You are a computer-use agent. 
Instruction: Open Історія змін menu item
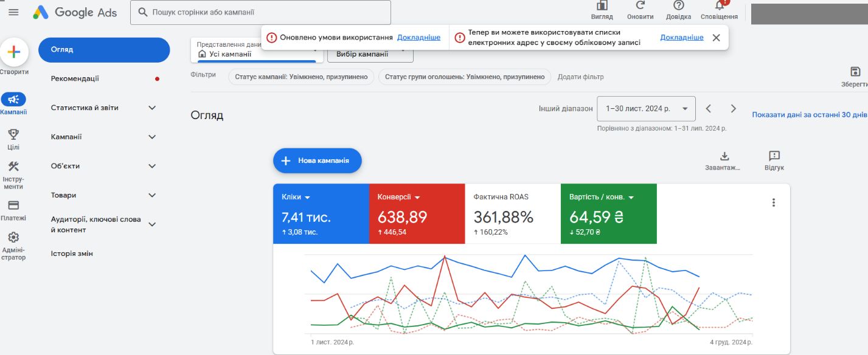[x=72, y=253]
